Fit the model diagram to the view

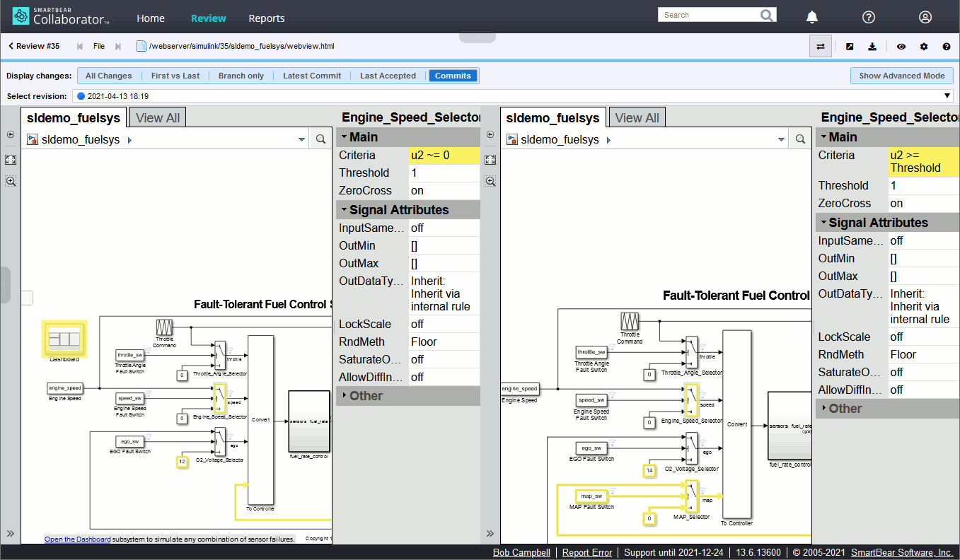pos(11,160)
